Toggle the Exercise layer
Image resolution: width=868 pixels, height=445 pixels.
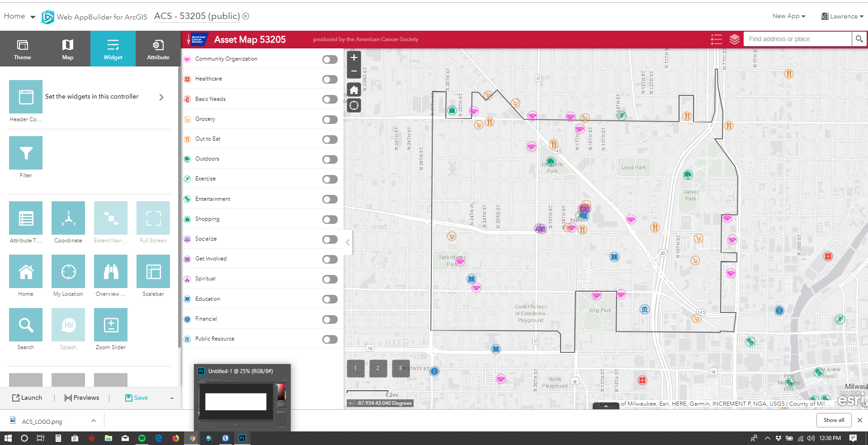tap(330, 180)
